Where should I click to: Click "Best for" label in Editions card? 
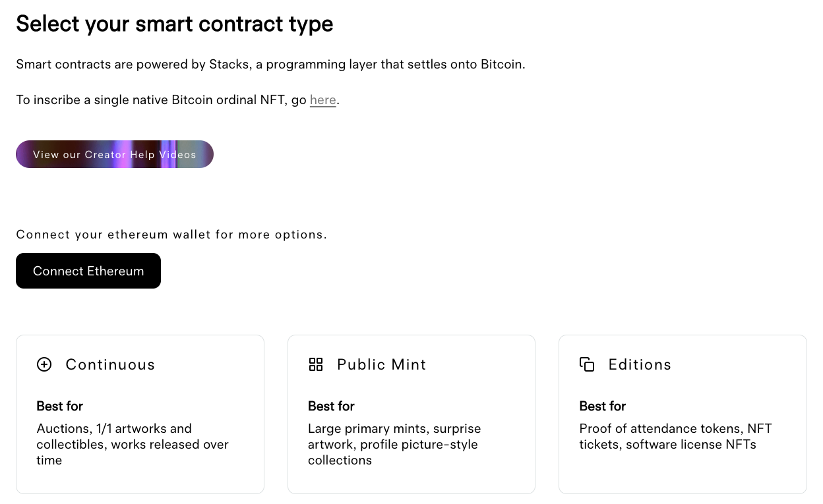point(603,406)
